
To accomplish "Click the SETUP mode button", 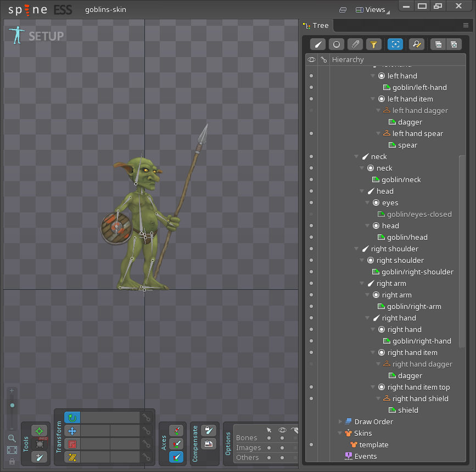I will point(37,36).
